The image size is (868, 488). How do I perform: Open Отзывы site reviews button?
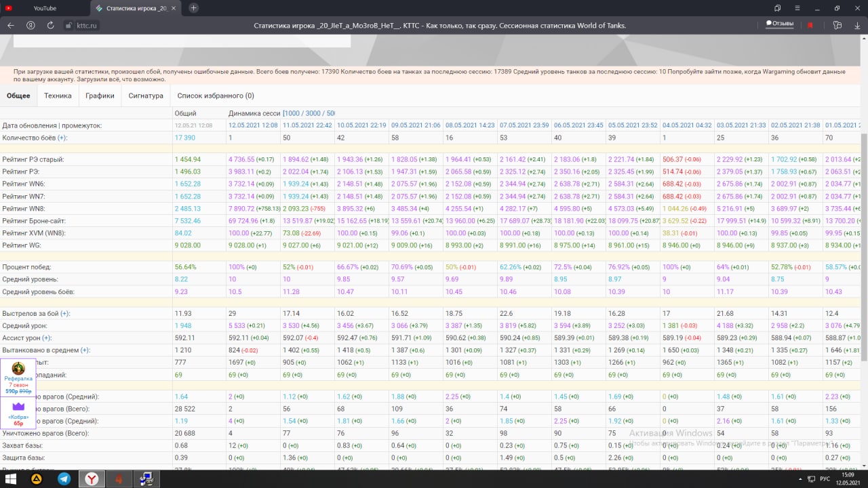click(x=780, y=24)
